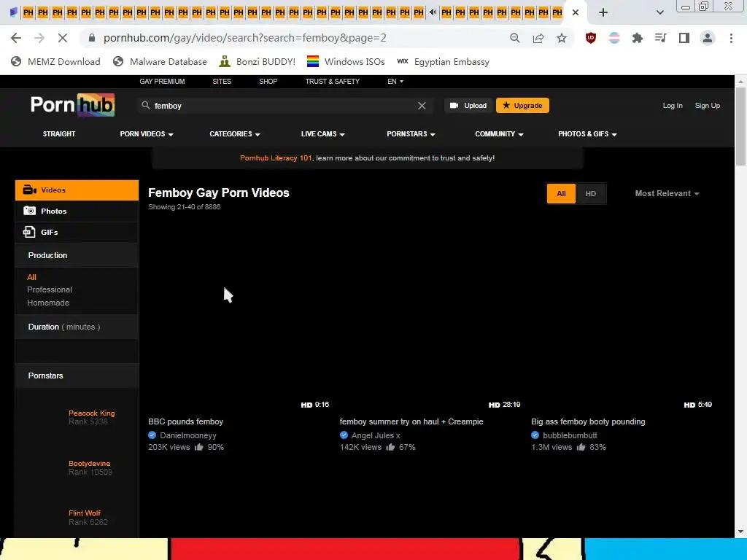Switch to the HD quality toggle

pos(591,194)
